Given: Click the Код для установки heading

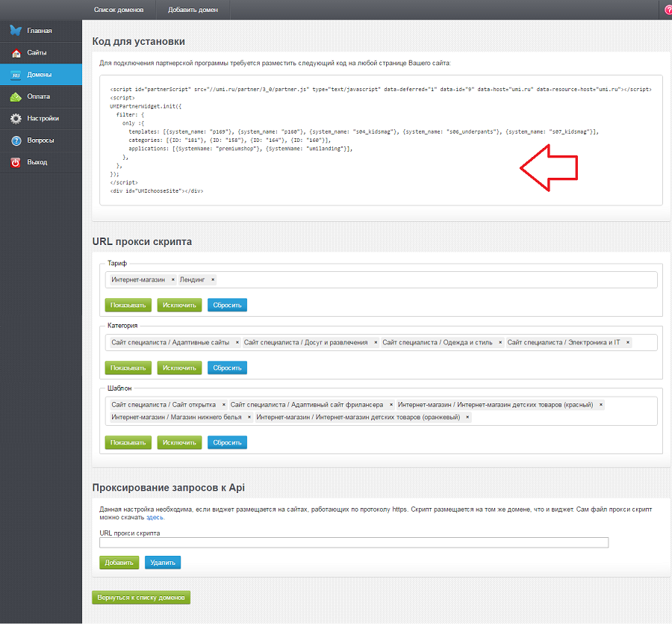Looking at the screenshot, I should pos(138,42).
